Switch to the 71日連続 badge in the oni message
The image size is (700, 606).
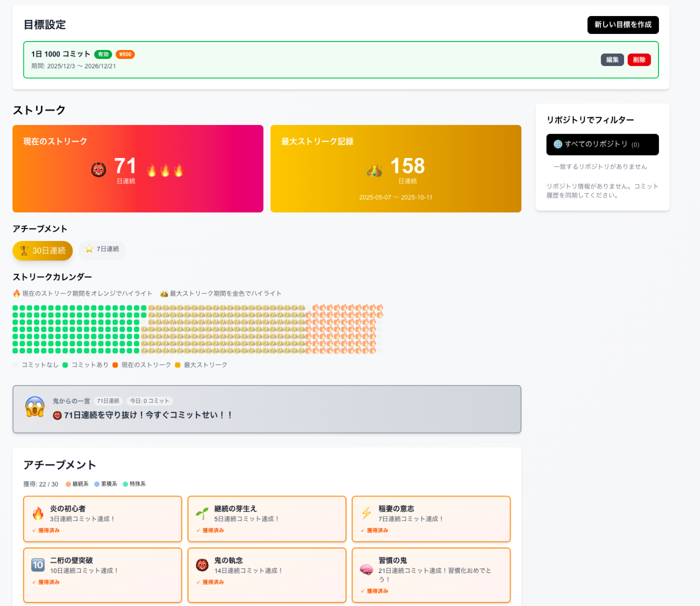(x=108, y=400)
